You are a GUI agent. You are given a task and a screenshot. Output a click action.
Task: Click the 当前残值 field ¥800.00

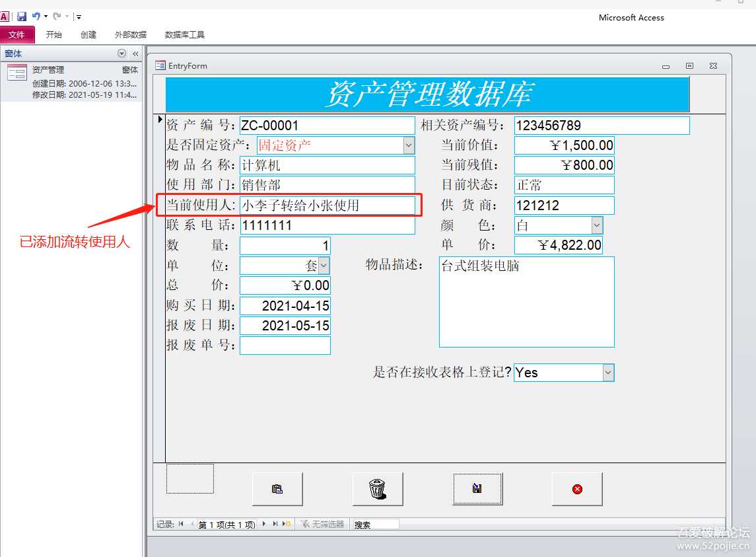[564, 166]
